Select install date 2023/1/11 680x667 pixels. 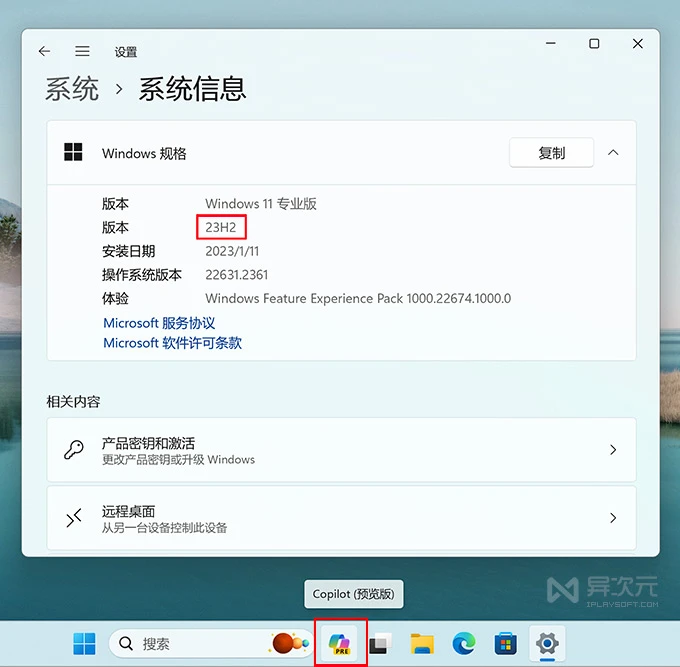pyautogui.click(x=232, y=251)
